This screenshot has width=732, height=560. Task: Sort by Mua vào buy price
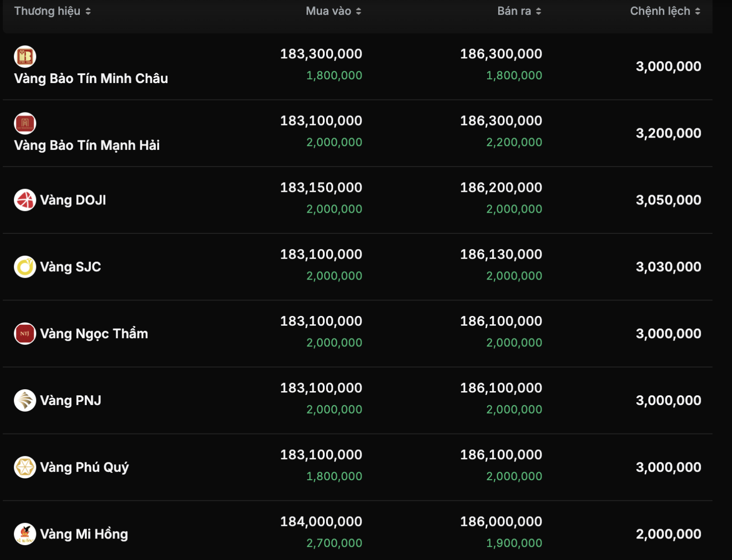333,11
